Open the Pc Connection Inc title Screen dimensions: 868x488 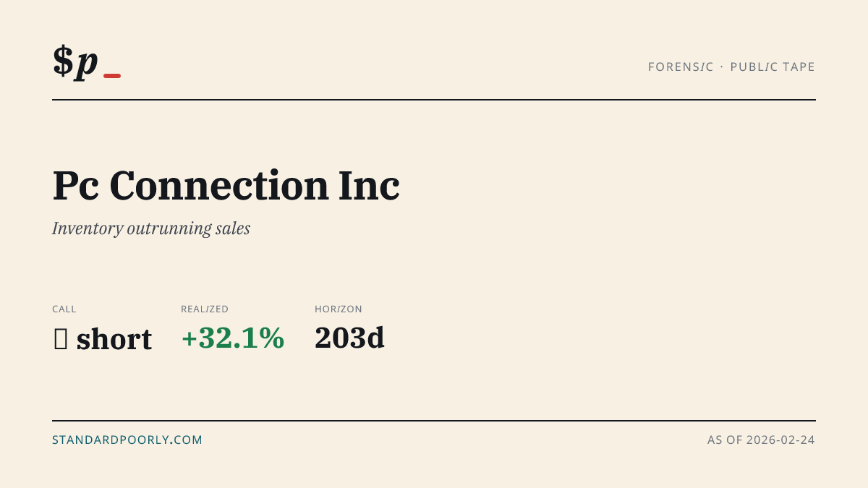(x=226, y=186)
